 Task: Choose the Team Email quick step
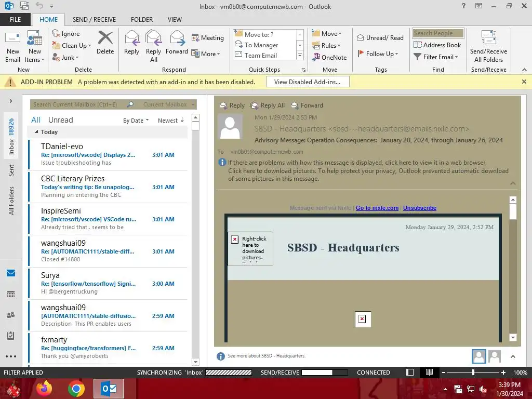[261, 55]
